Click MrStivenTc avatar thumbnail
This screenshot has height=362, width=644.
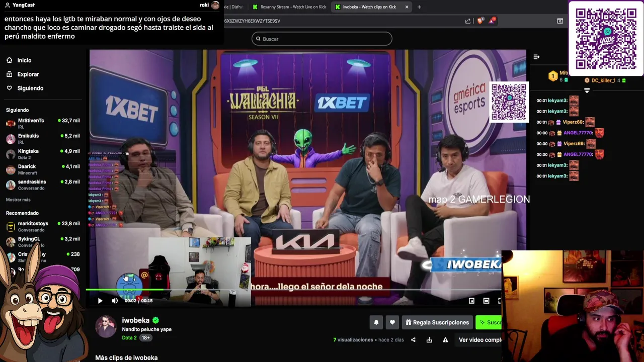(x=11, y=123)
